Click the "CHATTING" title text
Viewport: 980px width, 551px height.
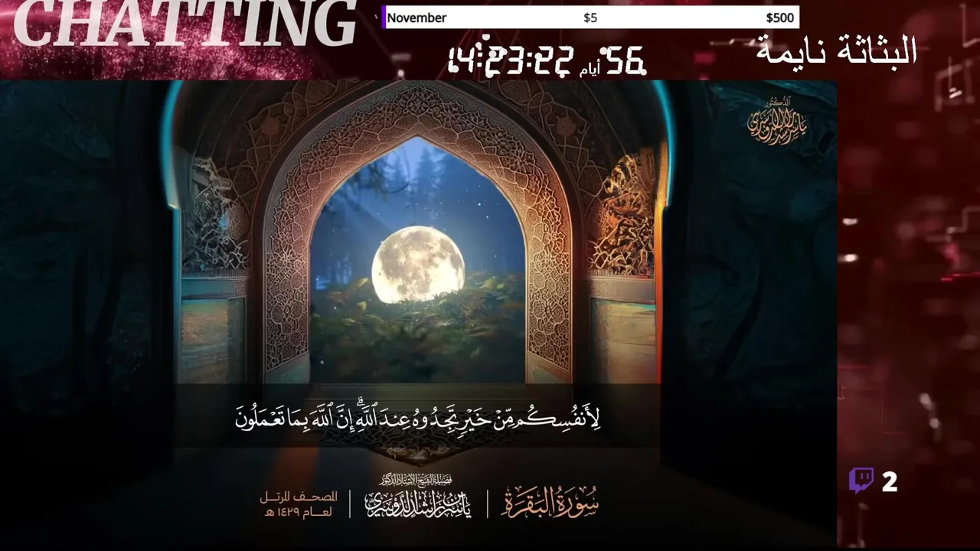pos(185,22)
